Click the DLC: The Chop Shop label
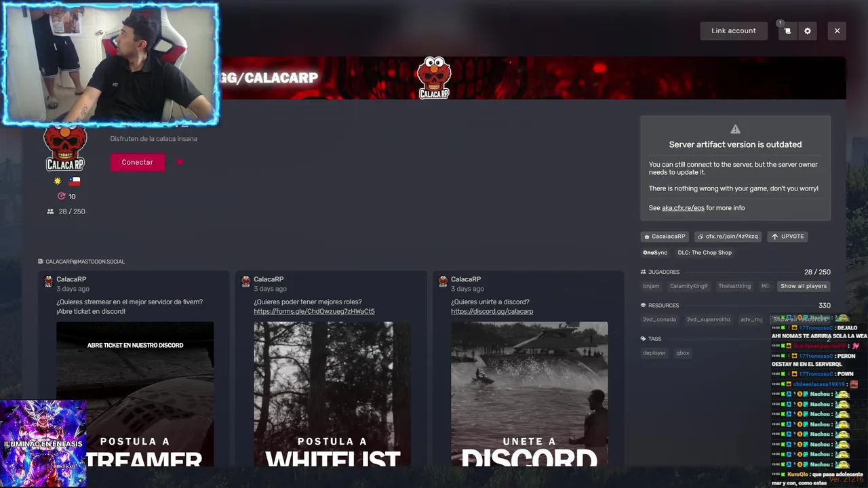This screenshot has width=868, height=488. click(705, 253)
